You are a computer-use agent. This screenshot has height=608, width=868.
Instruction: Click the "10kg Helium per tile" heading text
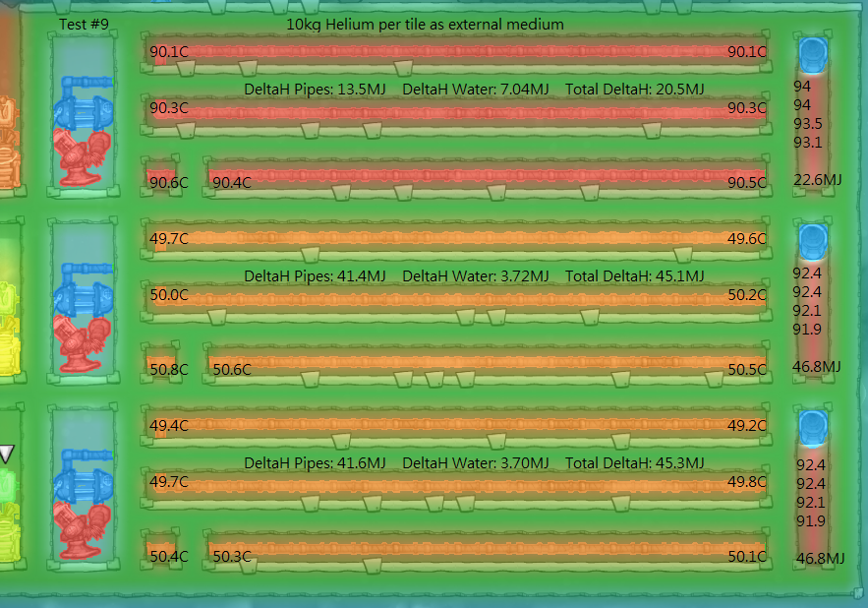click(425, 24)
